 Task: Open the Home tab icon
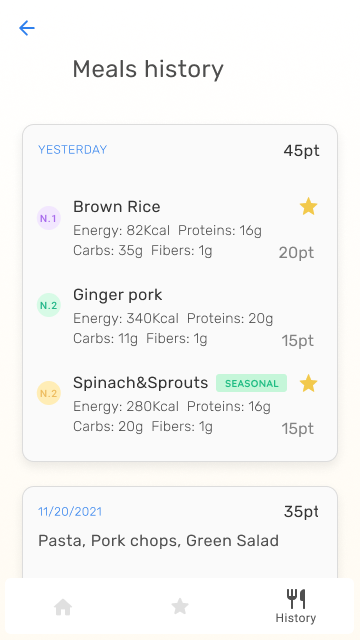click(x=63, y=607)
